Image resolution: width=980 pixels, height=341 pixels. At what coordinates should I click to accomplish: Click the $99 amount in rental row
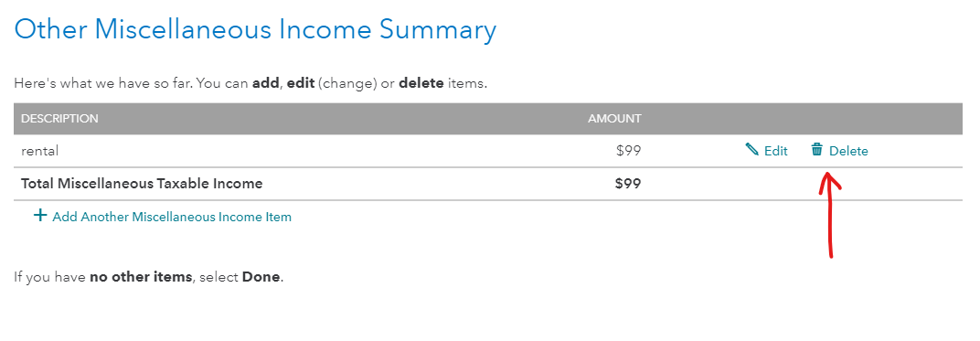pos(628,151)
